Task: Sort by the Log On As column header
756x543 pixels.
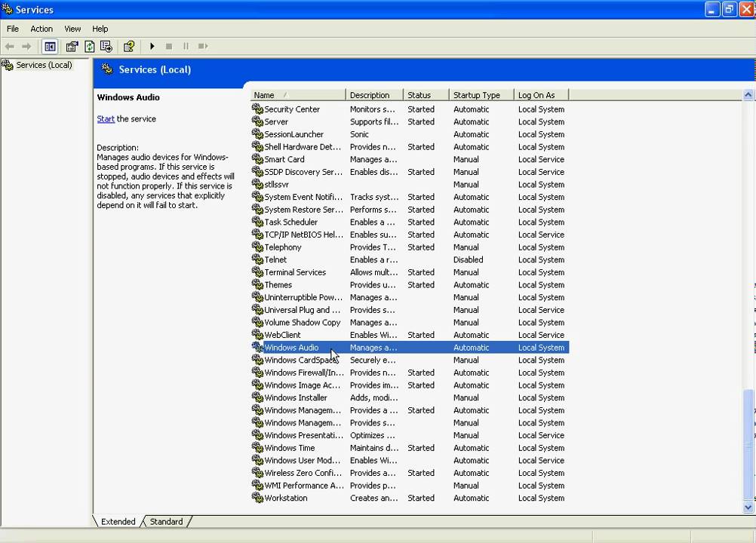Action: [x=542, y=95]
